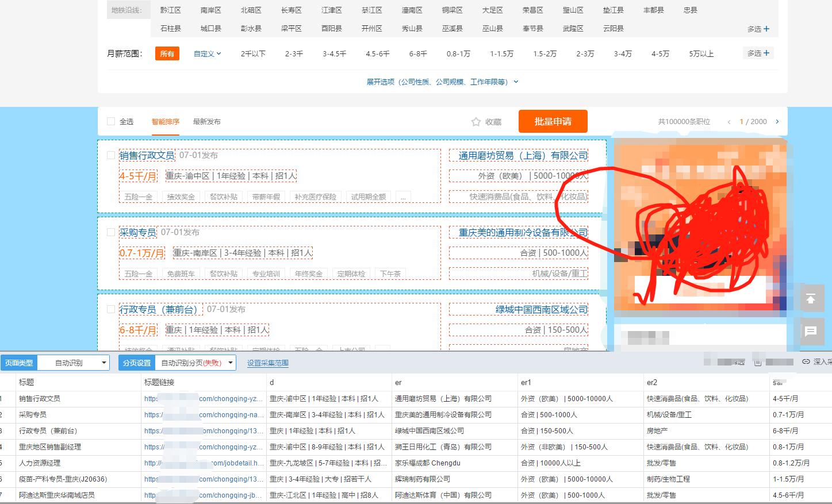Click the 批量申请 orange button
Image resolution: width=832 pixels, height=504 pixels.
(553, 121)
